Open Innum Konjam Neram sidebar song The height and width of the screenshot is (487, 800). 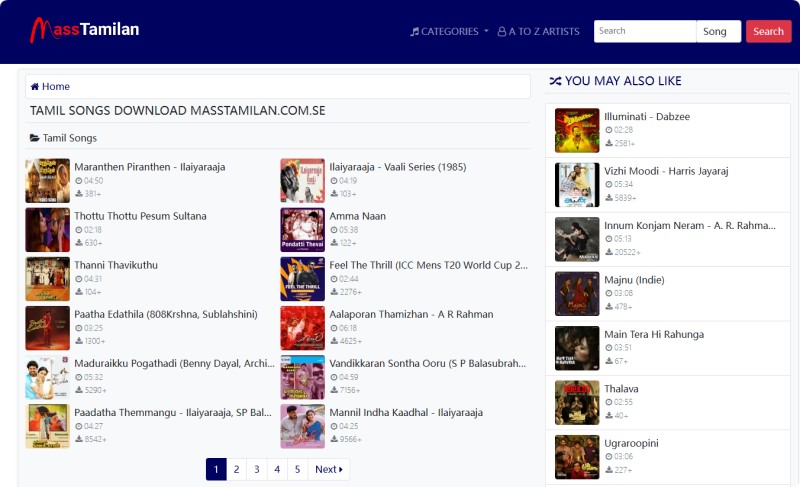[690, 225]
